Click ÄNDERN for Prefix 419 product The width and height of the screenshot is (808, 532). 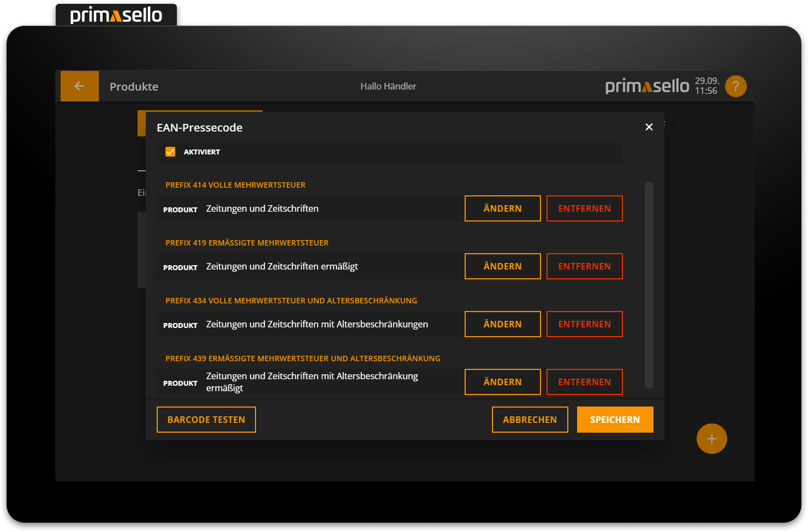[502, 266]
